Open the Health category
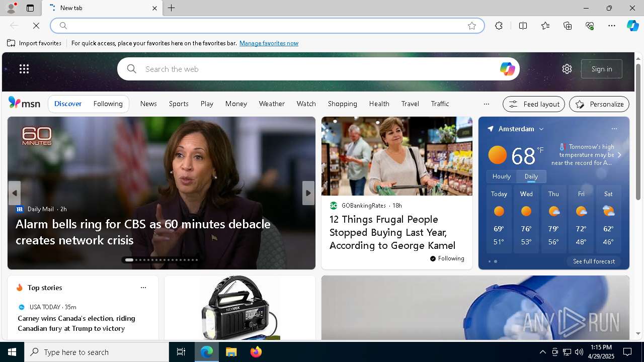 pyautogui.click(x=379, y=104)
